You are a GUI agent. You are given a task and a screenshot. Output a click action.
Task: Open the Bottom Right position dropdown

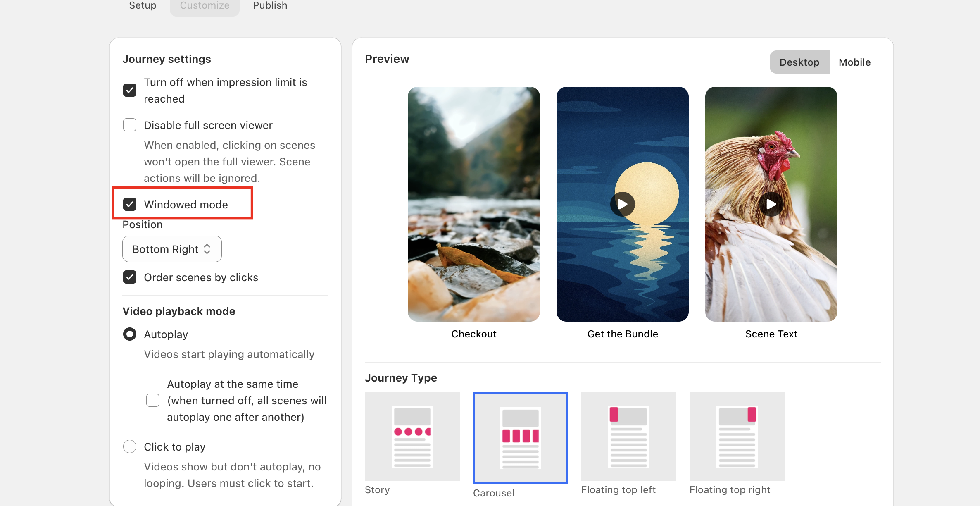click(x=172, y=249)
